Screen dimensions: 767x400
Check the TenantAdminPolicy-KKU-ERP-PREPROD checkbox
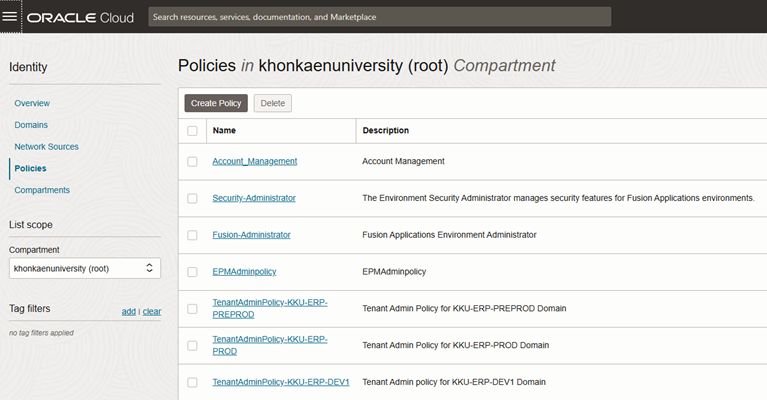coord(192,309)
